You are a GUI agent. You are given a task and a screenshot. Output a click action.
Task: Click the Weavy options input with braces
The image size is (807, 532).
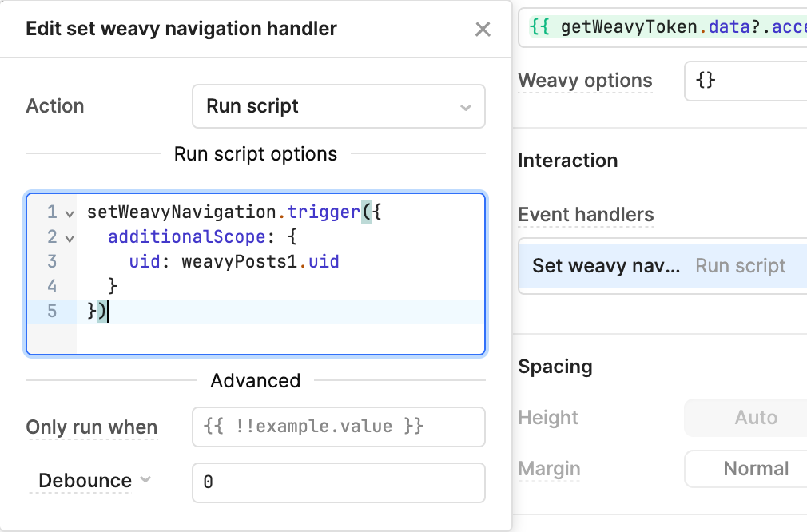745,81
